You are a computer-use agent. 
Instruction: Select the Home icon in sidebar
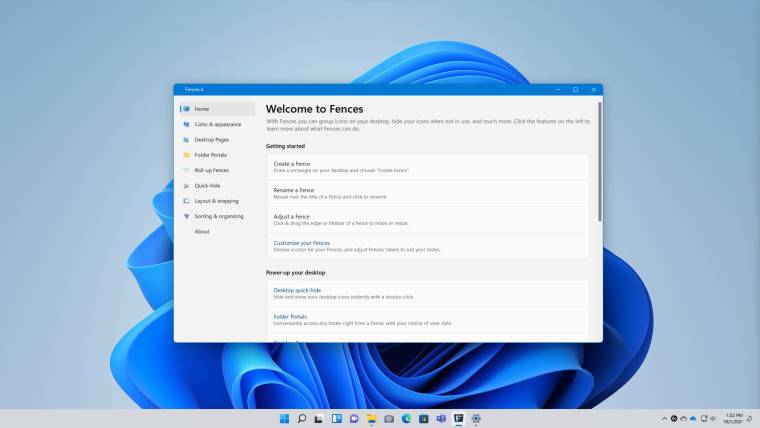point(186,109)
